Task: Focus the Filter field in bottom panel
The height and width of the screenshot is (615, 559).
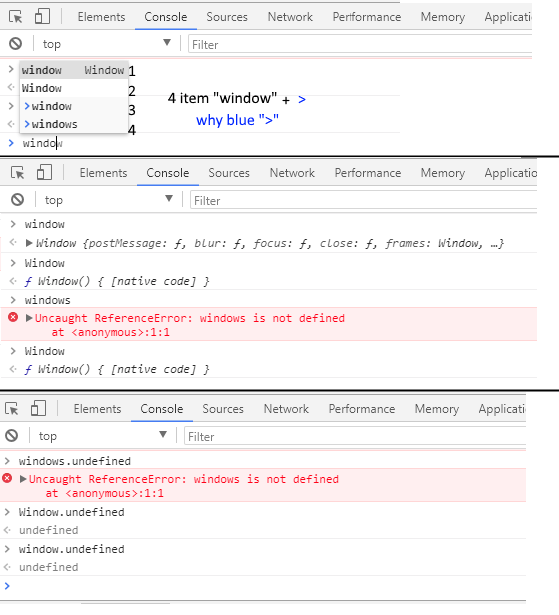Action: tap(355, 437)
